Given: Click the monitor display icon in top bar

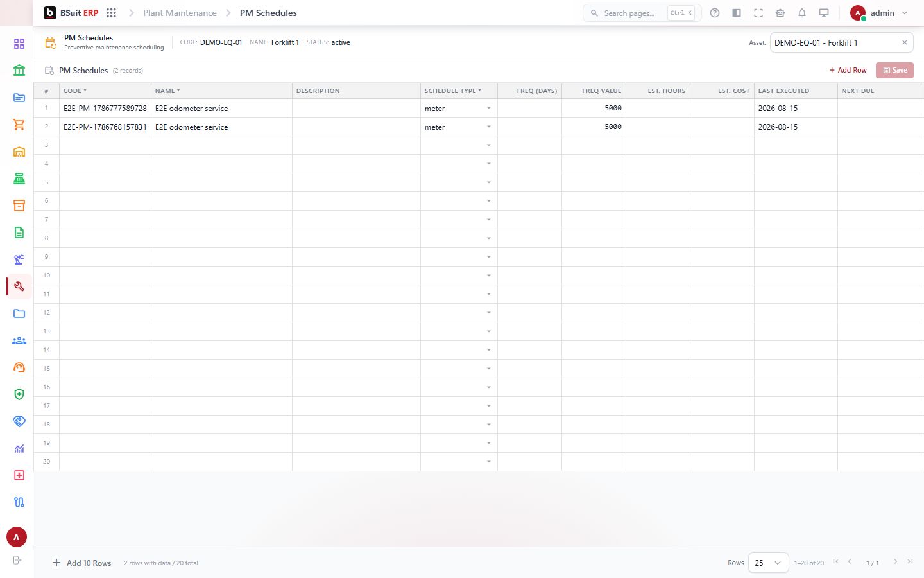Looking at the screenshot, I should [824, 13].
